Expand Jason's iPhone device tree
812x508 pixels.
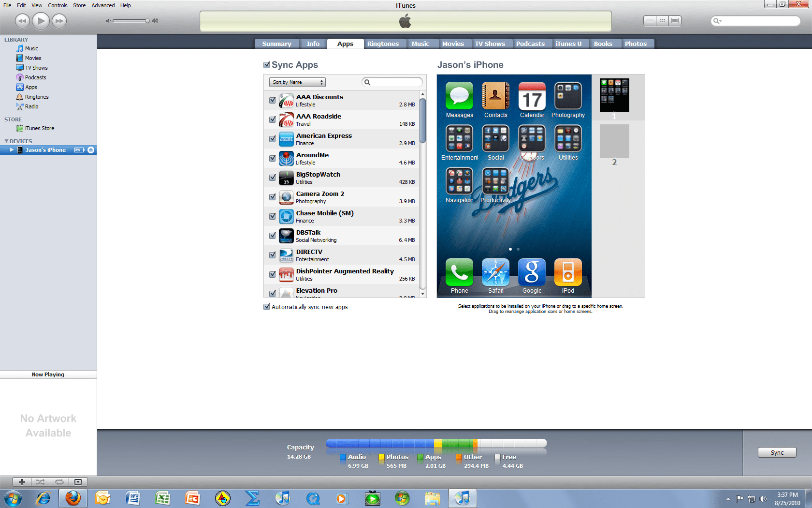coord(12,150)
